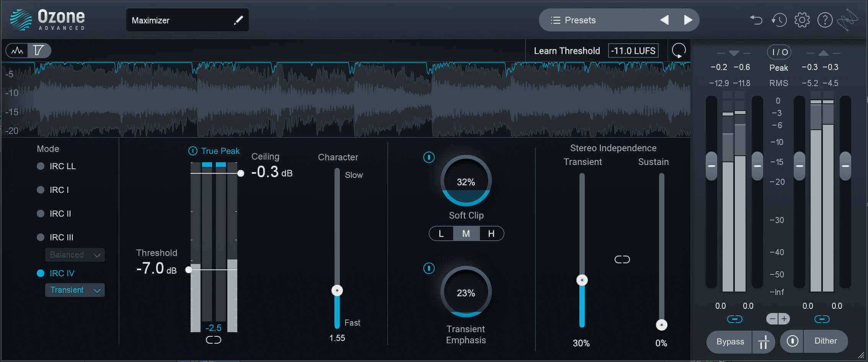Screen dimensions: 868x362
Task: Open the help question mark icon
Action: click(825, 20)
